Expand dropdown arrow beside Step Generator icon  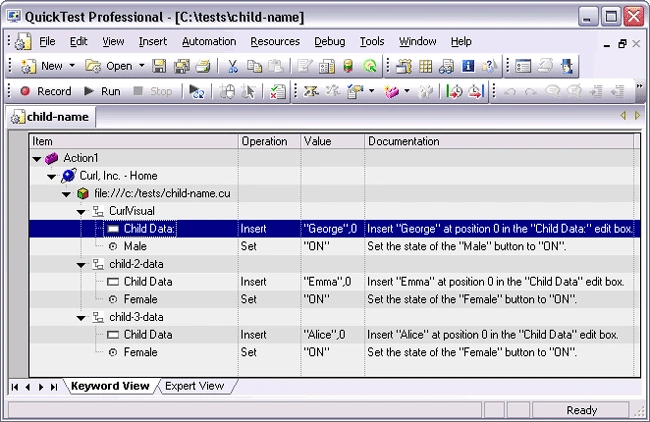pyautogui.click(x=371, y=91)
